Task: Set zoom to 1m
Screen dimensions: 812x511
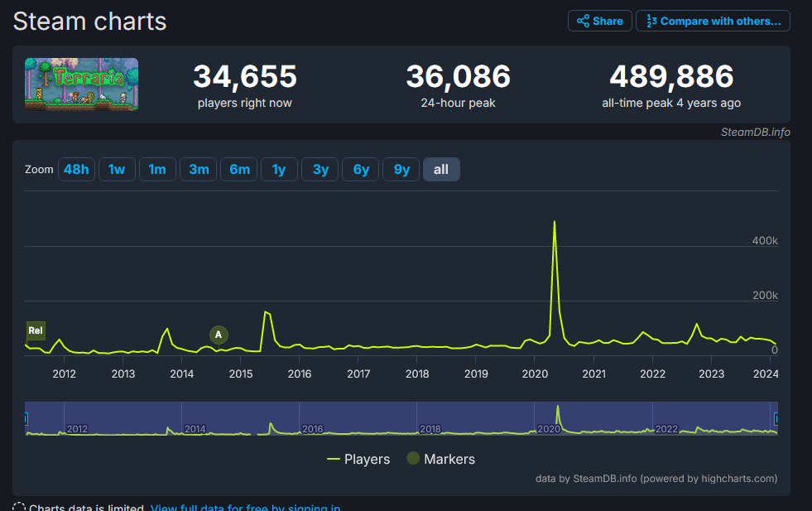Action: pyautogui.click(x=157, y=170)
